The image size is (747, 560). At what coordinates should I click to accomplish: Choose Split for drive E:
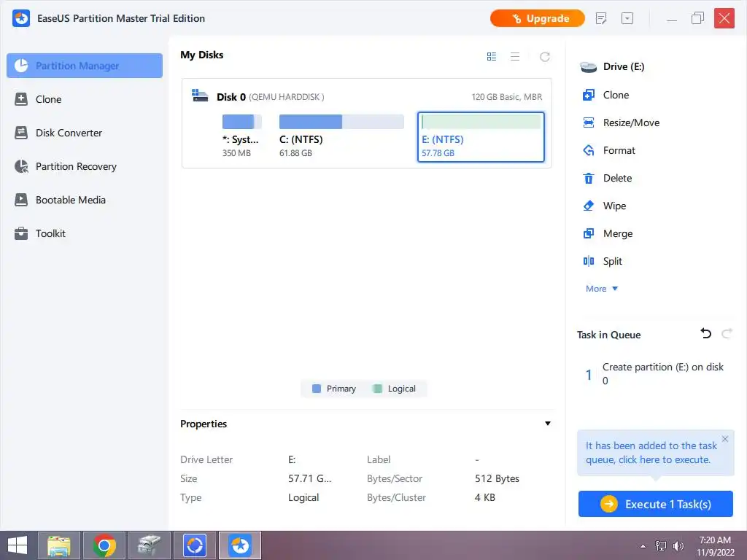[x=602, y=261]
